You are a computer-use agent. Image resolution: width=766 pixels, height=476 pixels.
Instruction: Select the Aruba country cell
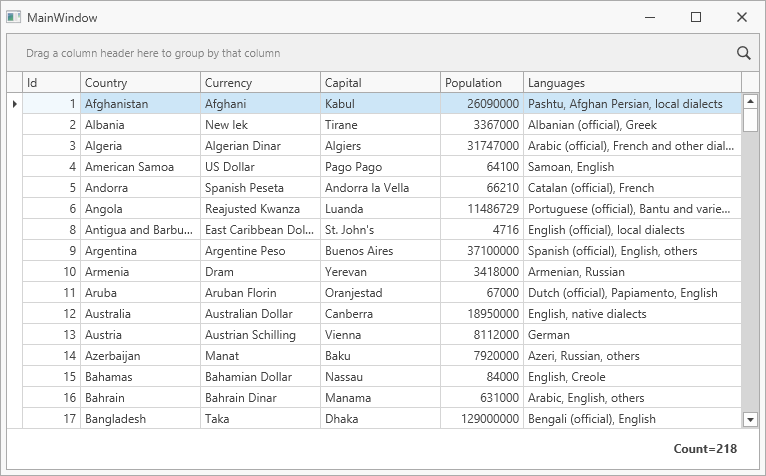pos(140,293)
